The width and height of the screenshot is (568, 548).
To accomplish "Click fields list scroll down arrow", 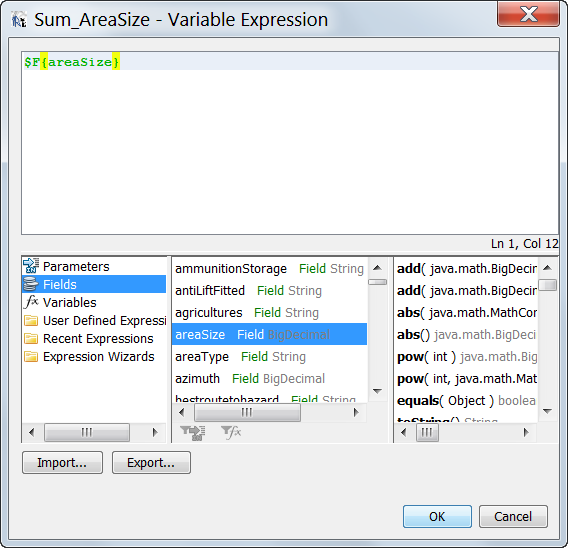I will 377,391.
